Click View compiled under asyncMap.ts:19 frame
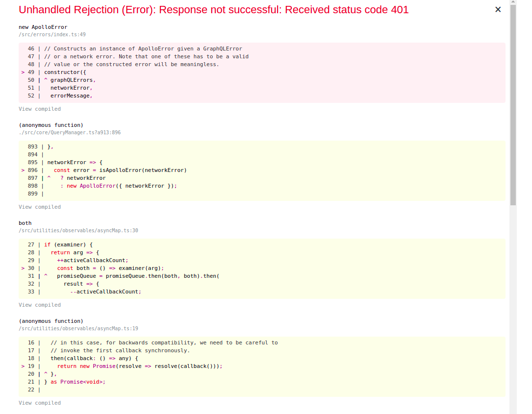Screen dimensions: 532x414 [39, 403]
